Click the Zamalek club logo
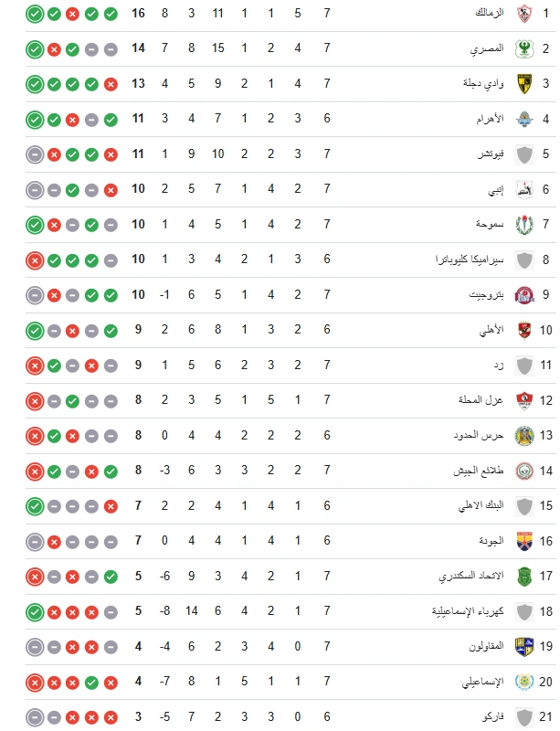560x731 pixels. (524, 14)
